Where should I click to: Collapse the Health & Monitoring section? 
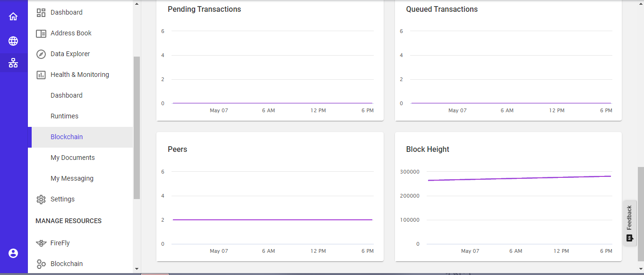pos(80,75)
